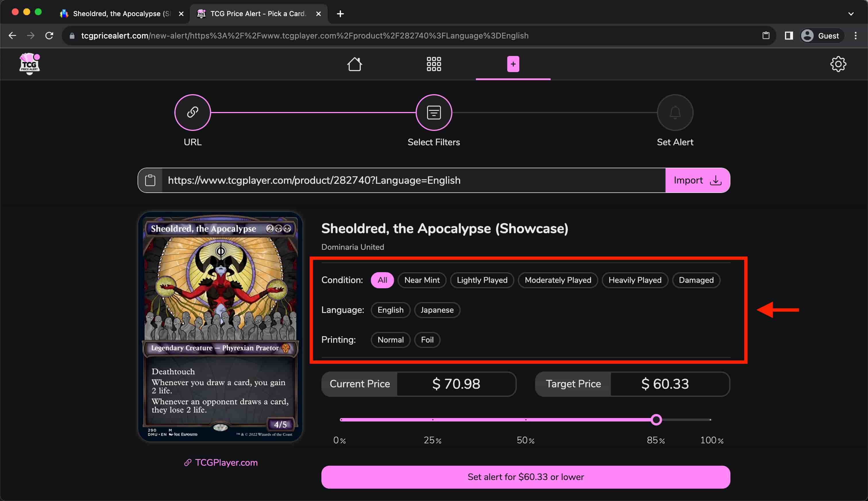
Task: Open a new browser tab
Action: [x=340, y=14]
